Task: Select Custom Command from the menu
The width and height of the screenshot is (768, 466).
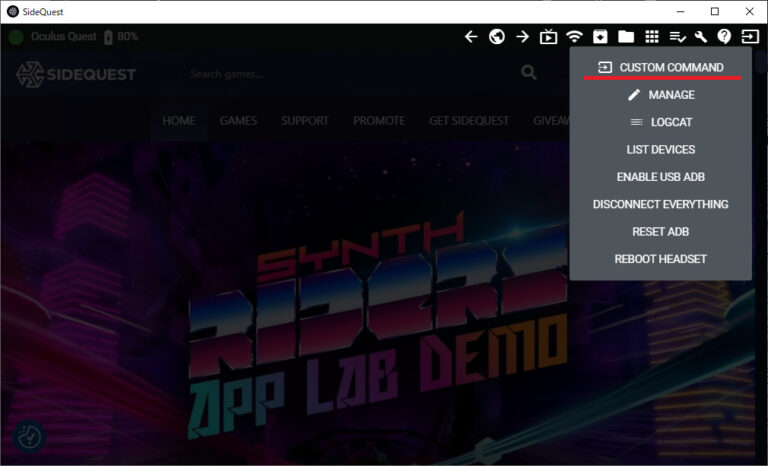Action: (660, 67)
